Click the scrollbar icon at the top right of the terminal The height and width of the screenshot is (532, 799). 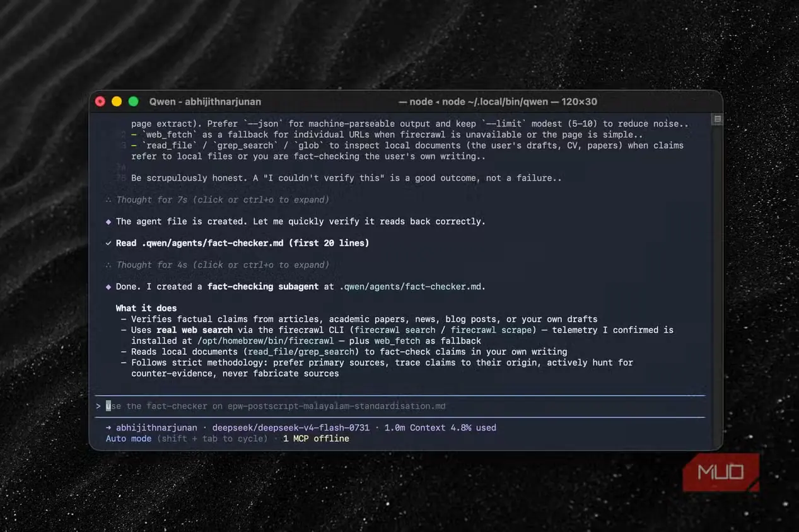[x=717, y=119]
